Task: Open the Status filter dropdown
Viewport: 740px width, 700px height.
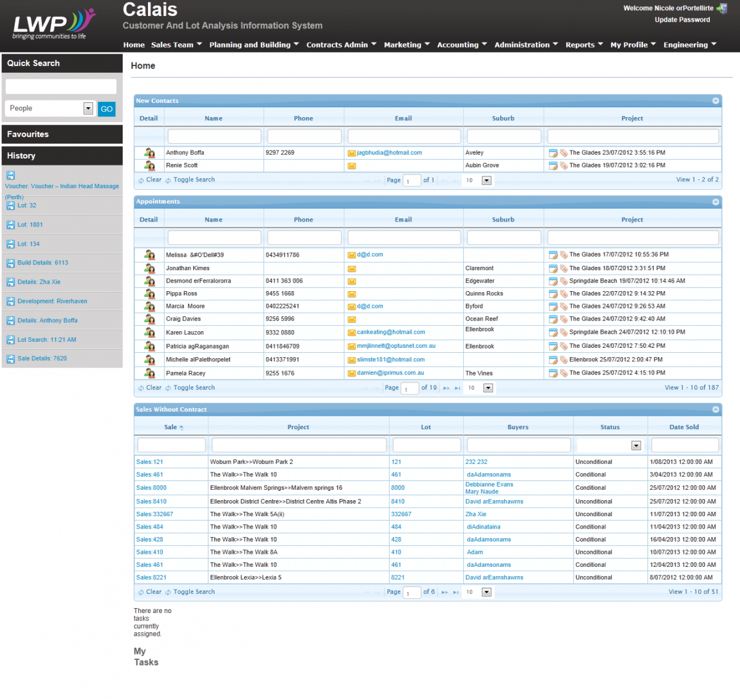Action: coord(636,445)
